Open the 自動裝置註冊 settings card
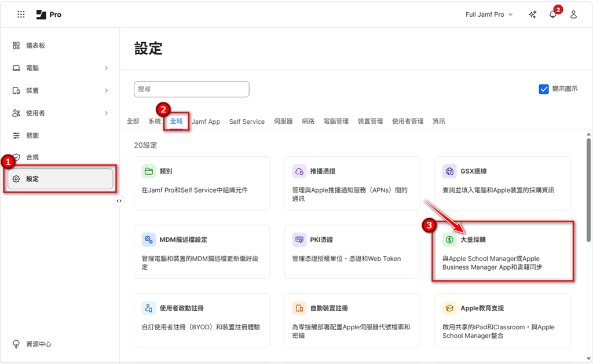593x364 pixels. [352, 320]
